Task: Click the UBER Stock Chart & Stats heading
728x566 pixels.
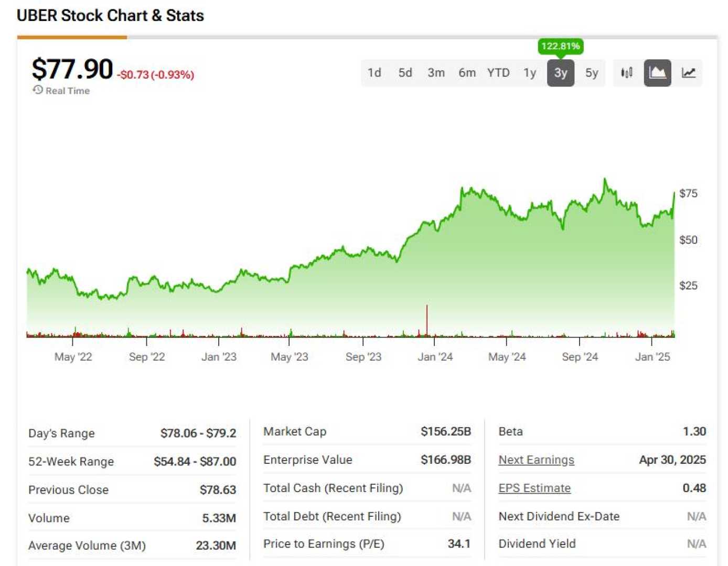Action: (x=110, y=15)
